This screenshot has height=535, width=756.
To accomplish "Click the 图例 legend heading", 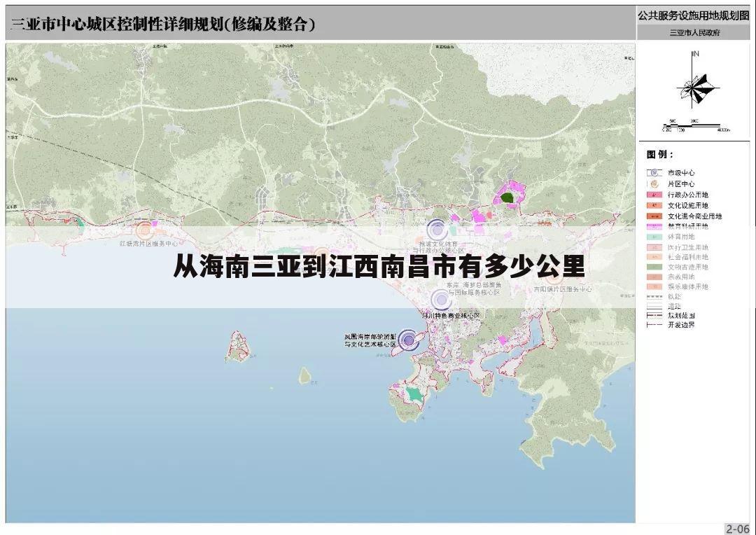I will coord(659,154).
